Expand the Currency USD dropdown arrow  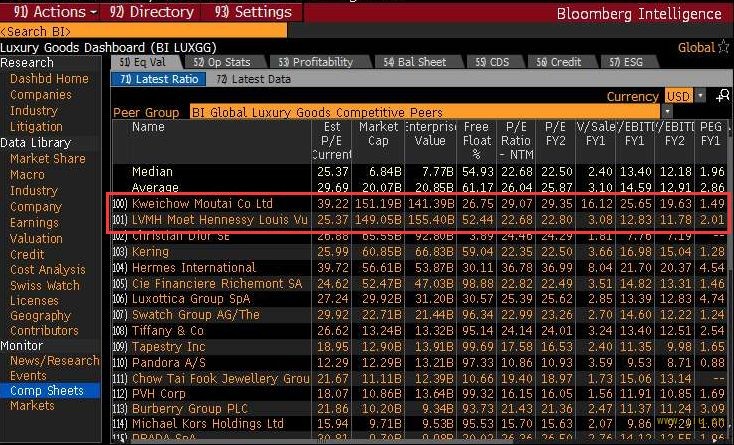point(700,96)
